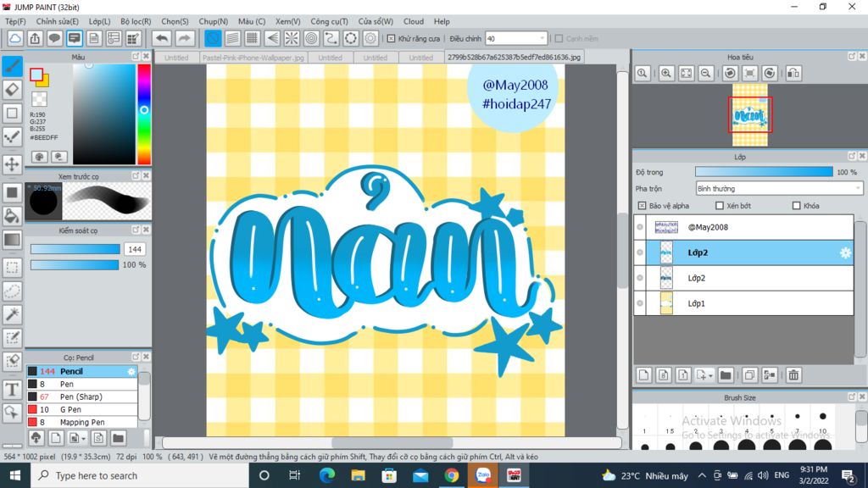This screenshot has width=868, height=488.
Task: Hide the @May2008 layer
Action: pos(640,227)
